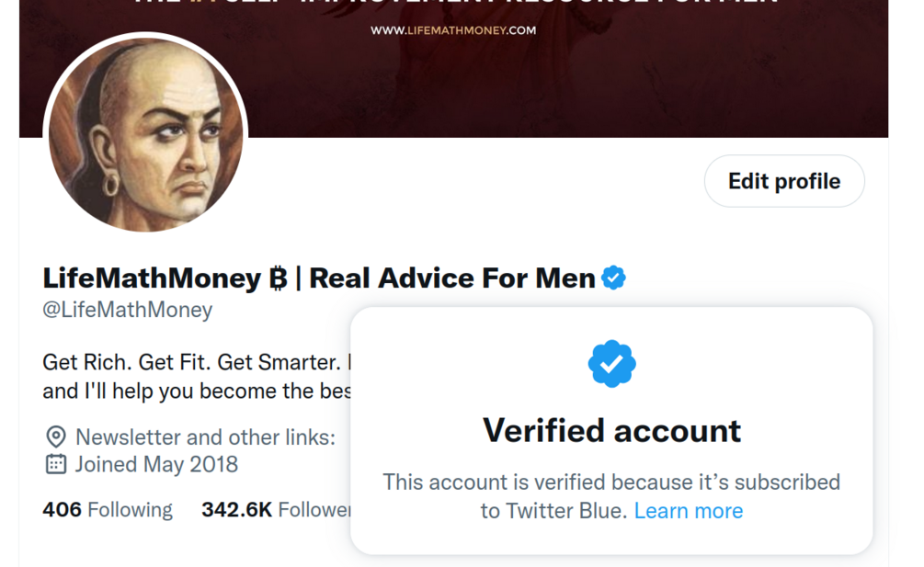Screen dimensions: 924x567
Task: Click the Newsletter and other links text
Action: pos(206,437)
